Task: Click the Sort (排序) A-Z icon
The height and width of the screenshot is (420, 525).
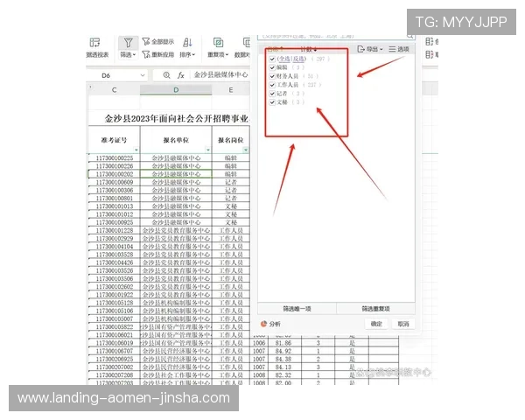Action: pos(187,43)
